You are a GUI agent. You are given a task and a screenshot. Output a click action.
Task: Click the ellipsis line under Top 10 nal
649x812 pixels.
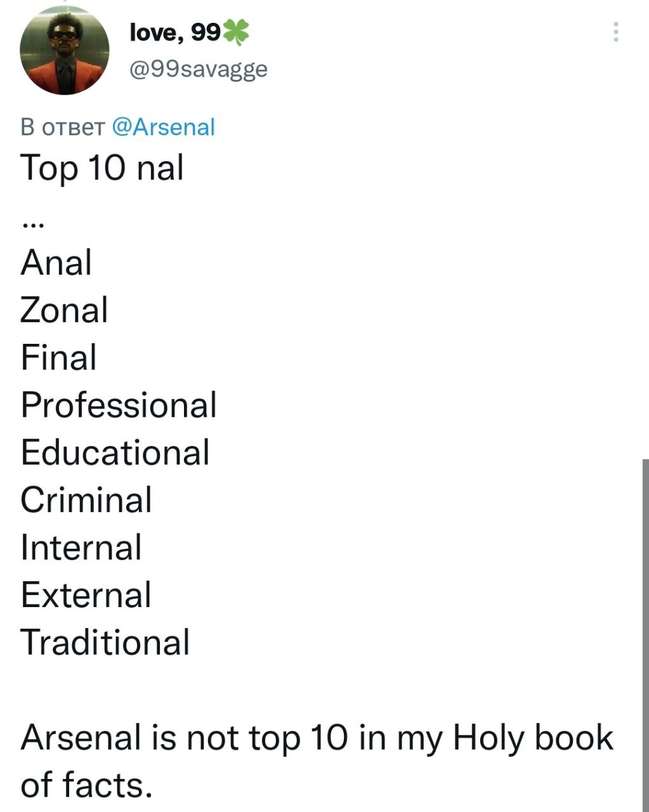coord(32,225)
